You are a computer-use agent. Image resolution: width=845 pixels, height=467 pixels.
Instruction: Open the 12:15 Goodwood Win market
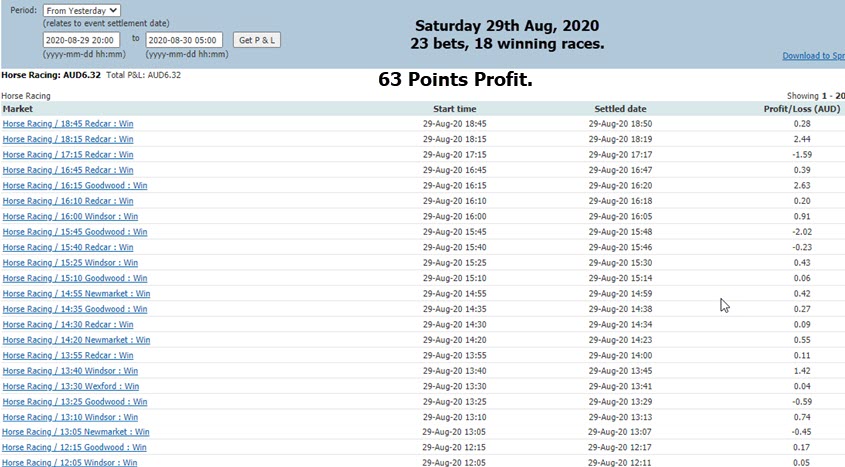[x=74, y=448]
